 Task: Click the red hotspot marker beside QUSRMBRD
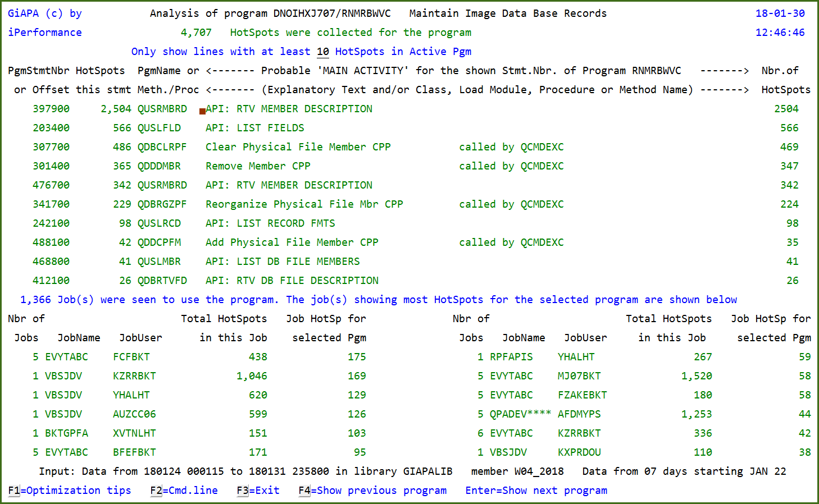click(202, 109)
